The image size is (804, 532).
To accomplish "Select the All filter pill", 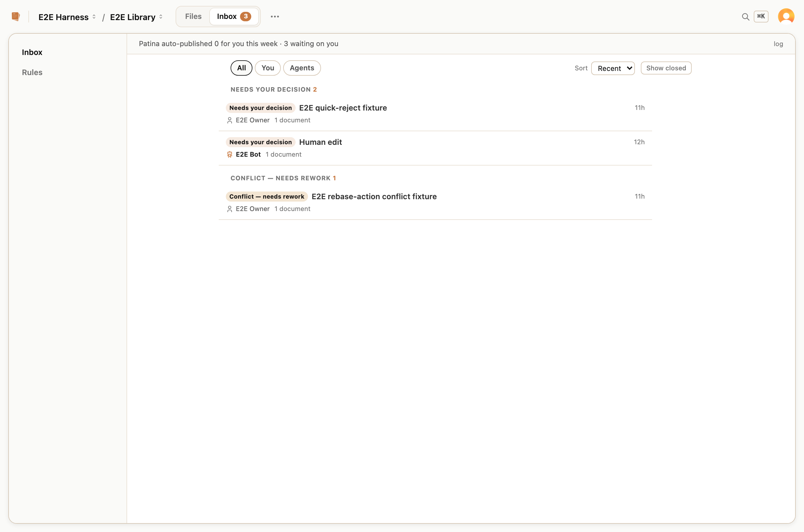I will point(241,68).
